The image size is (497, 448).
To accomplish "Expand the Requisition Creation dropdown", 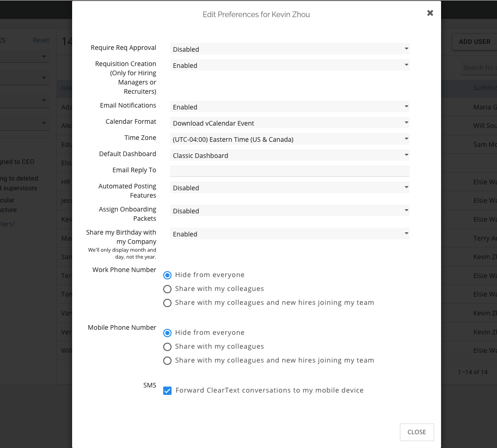I will [x=289, y=65].
